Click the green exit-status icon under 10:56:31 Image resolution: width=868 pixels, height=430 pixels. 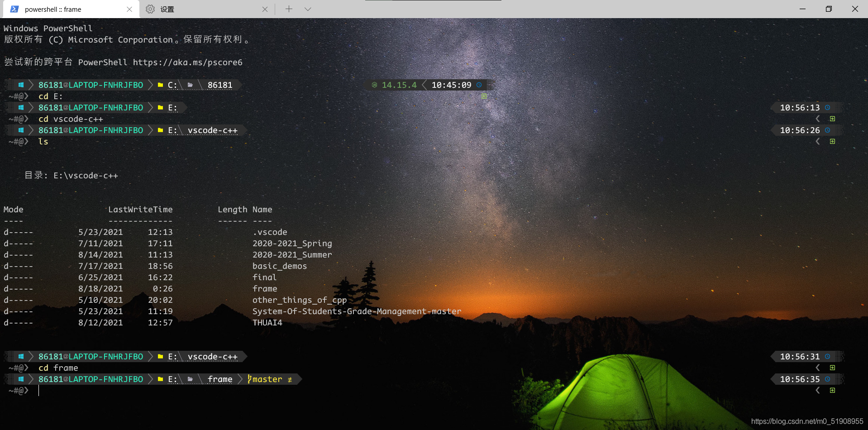pyautogui.click(x=832, y=368)
